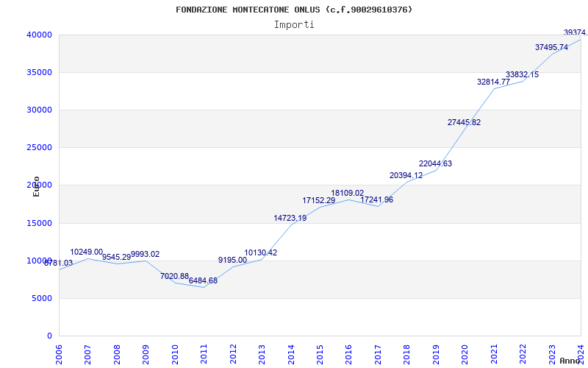Screen dimensions: 588x368
Task: Click y-axis value 30000
Action: (x=39, y=110)
